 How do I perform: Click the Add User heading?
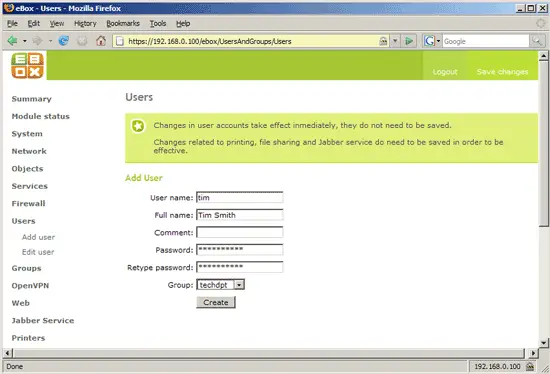coord(144,178)
